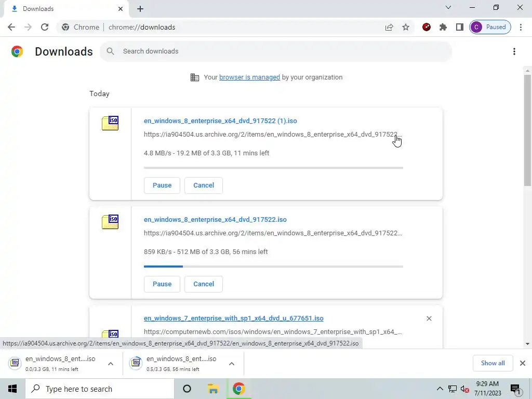Open a new tab with the plus button
This screenshot has width=532, height=399.
(140, 9)
